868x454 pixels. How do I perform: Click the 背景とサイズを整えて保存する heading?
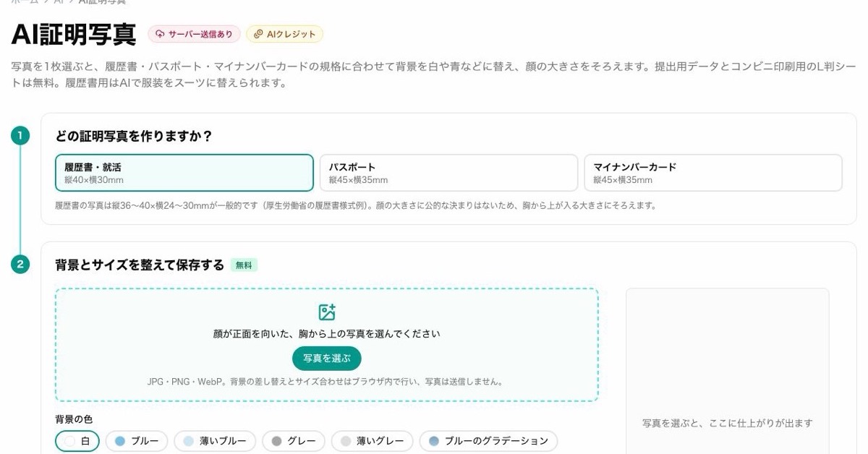(x=140, y=265)
